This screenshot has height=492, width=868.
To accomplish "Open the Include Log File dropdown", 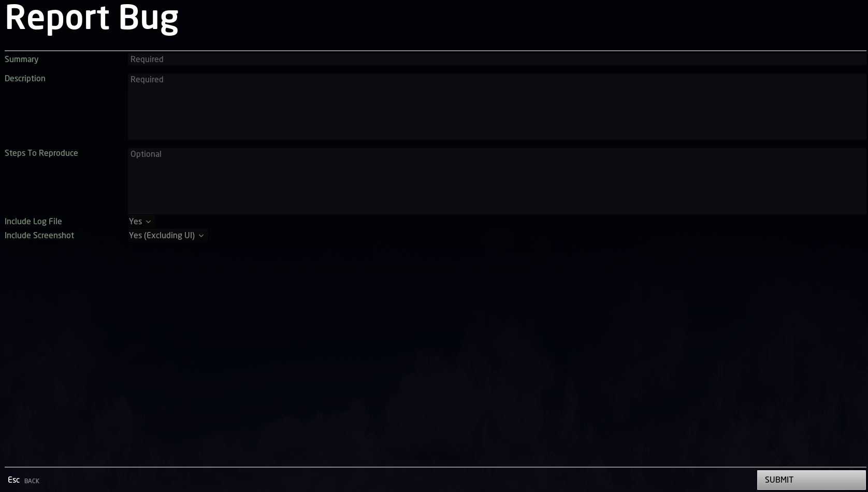I will click(140, 222).
